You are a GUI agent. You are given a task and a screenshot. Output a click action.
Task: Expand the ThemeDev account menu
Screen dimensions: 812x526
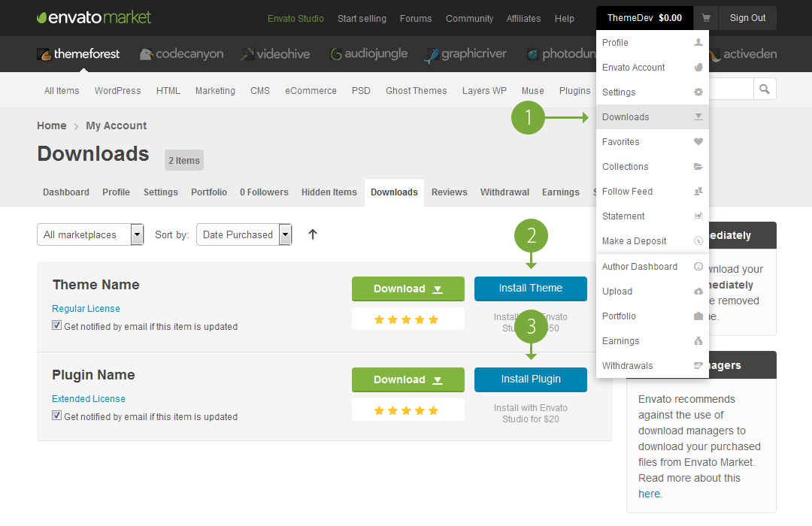tap(644, 18)
